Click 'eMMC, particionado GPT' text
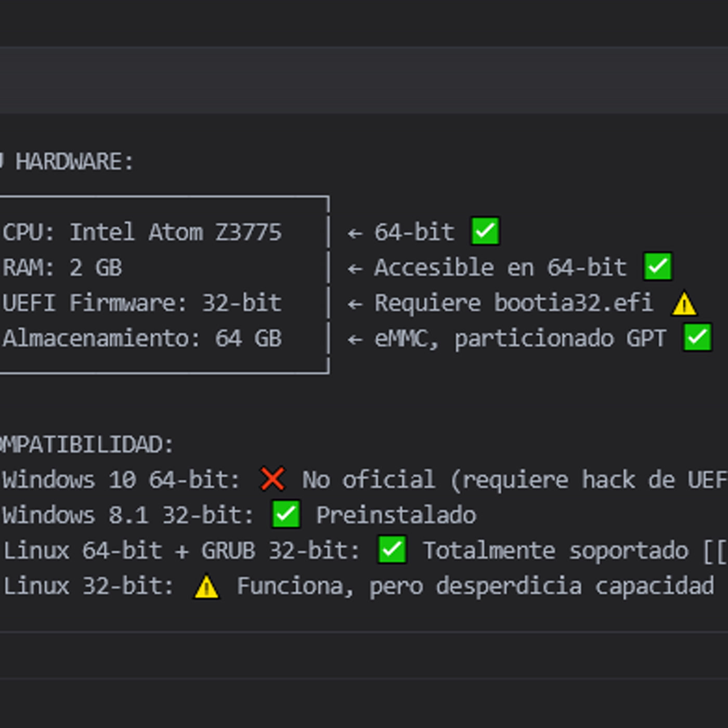Image resolution: width=728 pixels, height=728 pixels. (520, 339)
